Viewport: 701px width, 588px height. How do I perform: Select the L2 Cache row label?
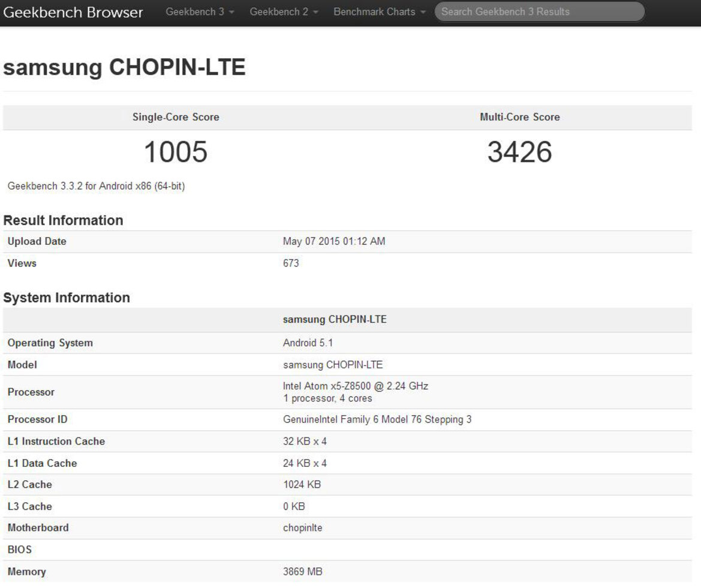pyautogui.click(x=30, y=485)
